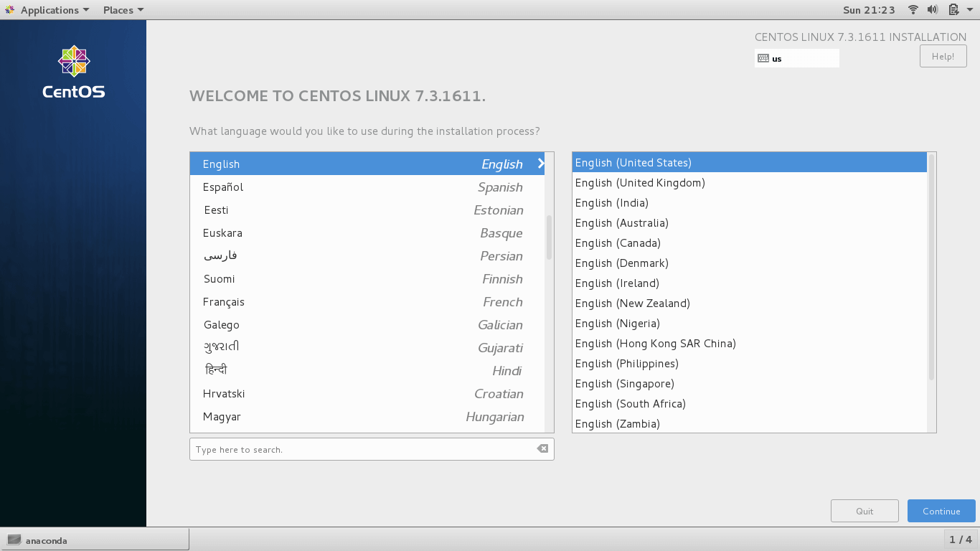980x551 pixels.
Task: Click the CentOS logo in sidebar
Action: point(73,72)
